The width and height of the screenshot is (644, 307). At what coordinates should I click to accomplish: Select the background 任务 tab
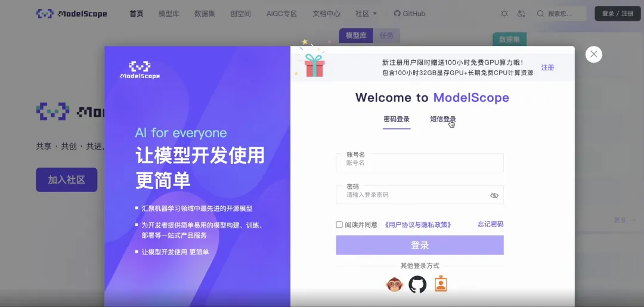pyautogui.click(x=386, y=36)
